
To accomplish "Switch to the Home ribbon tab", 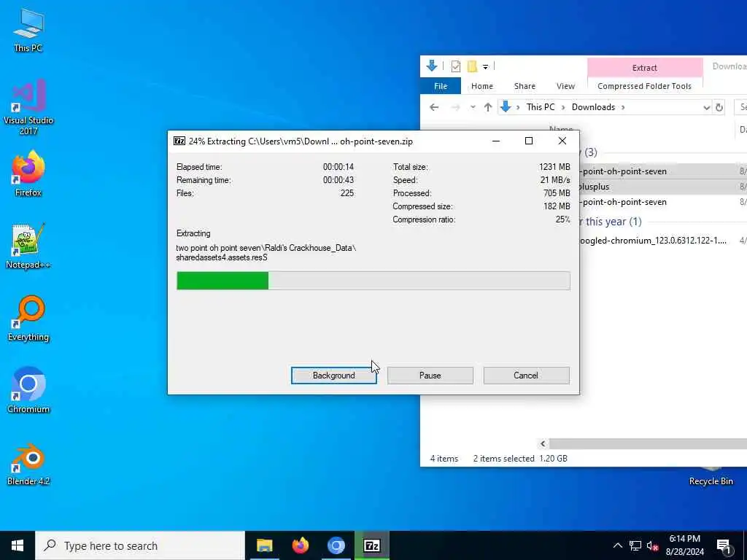I will [x=482, y=86].
